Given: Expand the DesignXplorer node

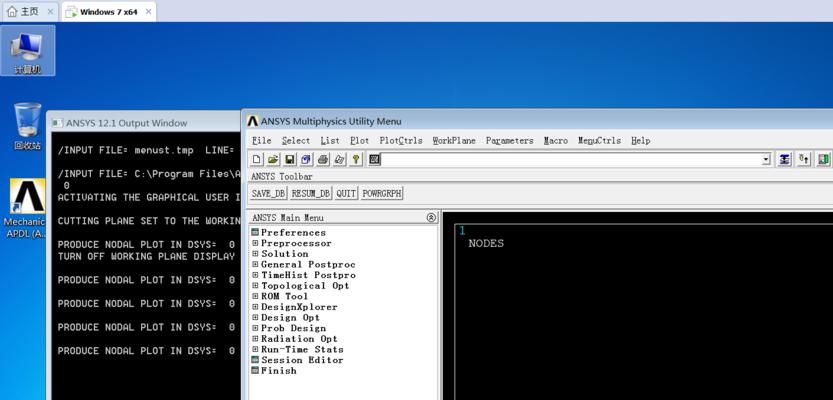Looking at the screenshot, I should point(255,307).
